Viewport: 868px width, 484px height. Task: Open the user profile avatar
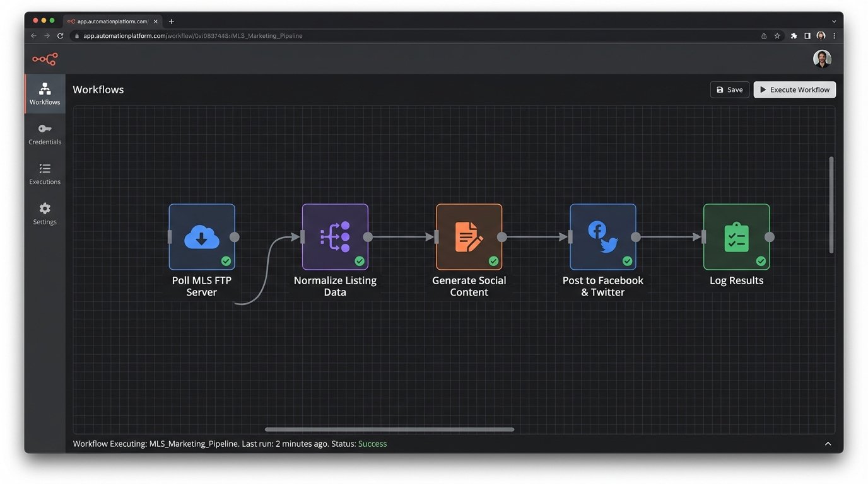821,59
